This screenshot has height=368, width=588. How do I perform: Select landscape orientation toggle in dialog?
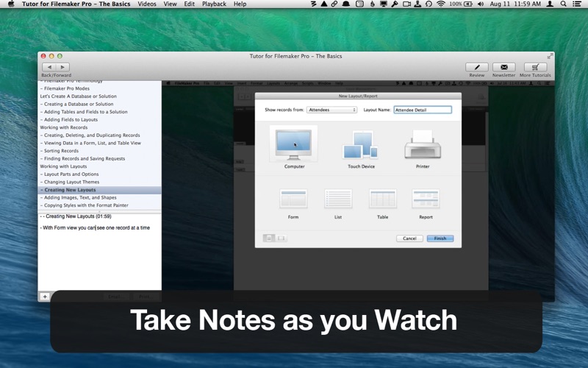pos(282,238)
